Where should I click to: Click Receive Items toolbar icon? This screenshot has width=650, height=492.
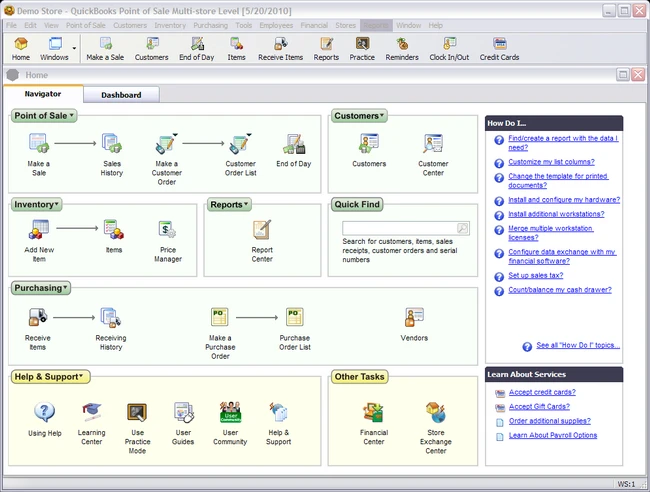281,49
